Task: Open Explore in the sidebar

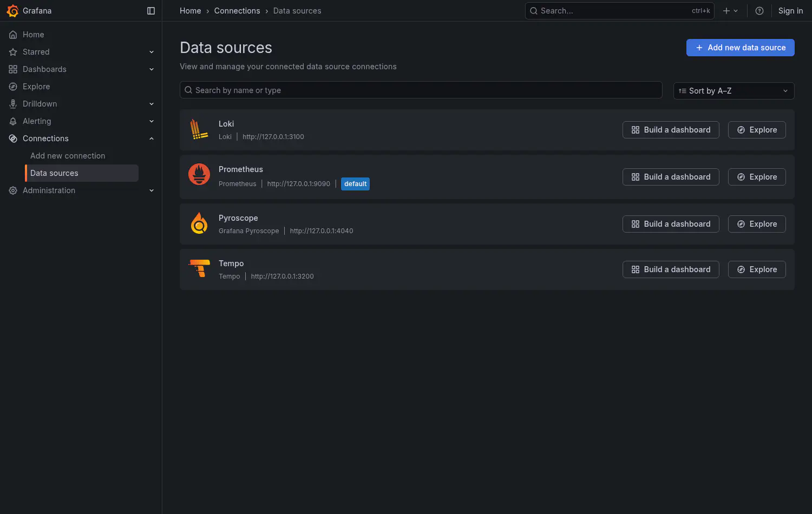Action: tap(36, 87)
